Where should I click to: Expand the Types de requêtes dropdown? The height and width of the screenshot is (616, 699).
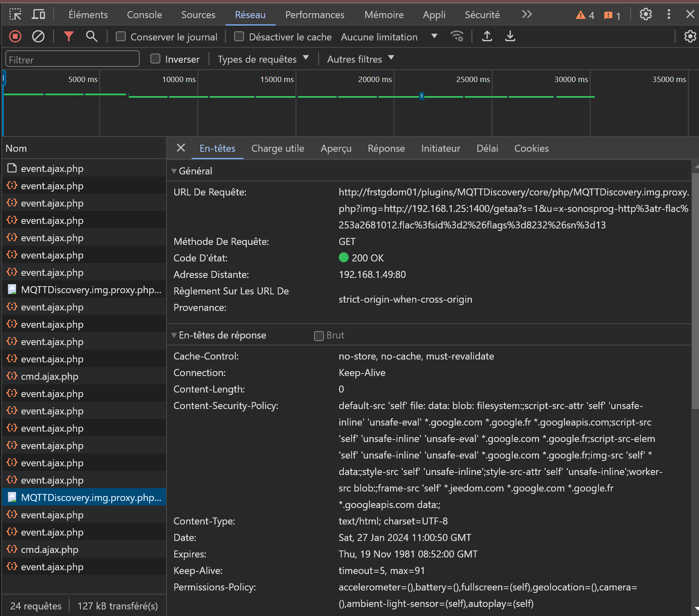tap(263, 59)
